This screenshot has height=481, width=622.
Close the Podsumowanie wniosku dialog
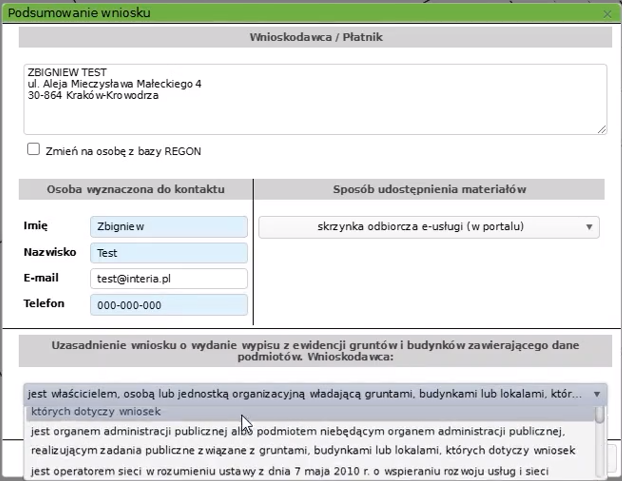coord(608,15)
